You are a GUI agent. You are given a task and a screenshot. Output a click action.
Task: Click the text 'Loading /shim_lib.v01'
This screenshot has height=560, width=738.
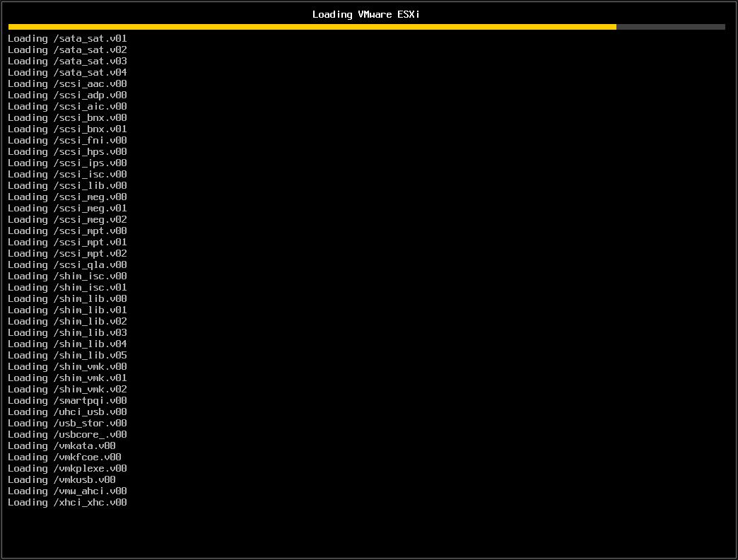coord(67,310)
